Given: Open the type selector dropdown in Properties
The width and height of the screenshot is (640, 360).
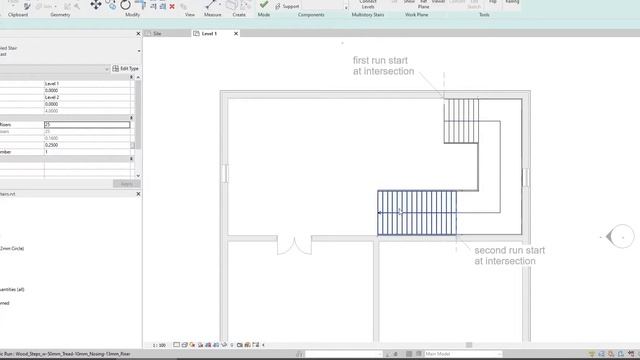Looking at the screenshot, I should pyautogui.click(x=139, y=51).
